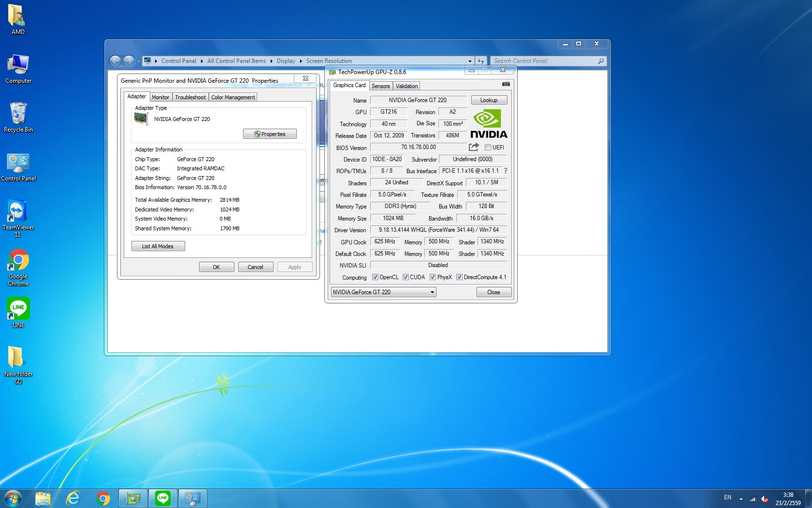Switch to the Sensors tab
The image size is (812, 508).
[380, 86]
